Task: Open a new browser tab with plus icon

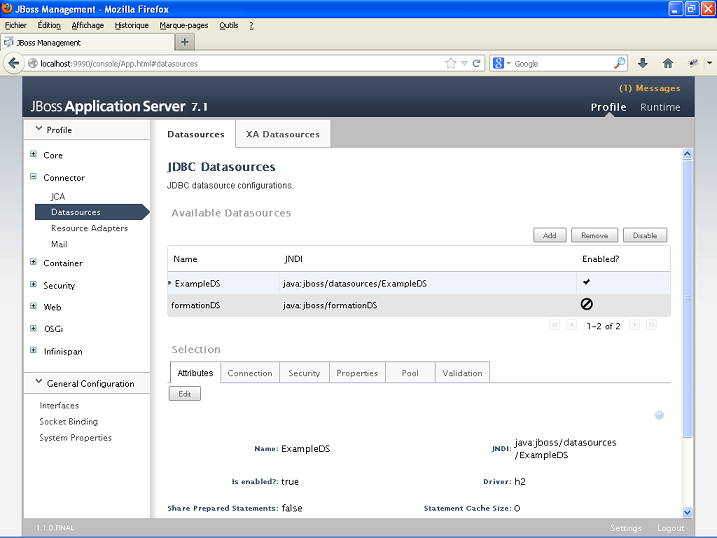Action: click(x=185, y=42)
